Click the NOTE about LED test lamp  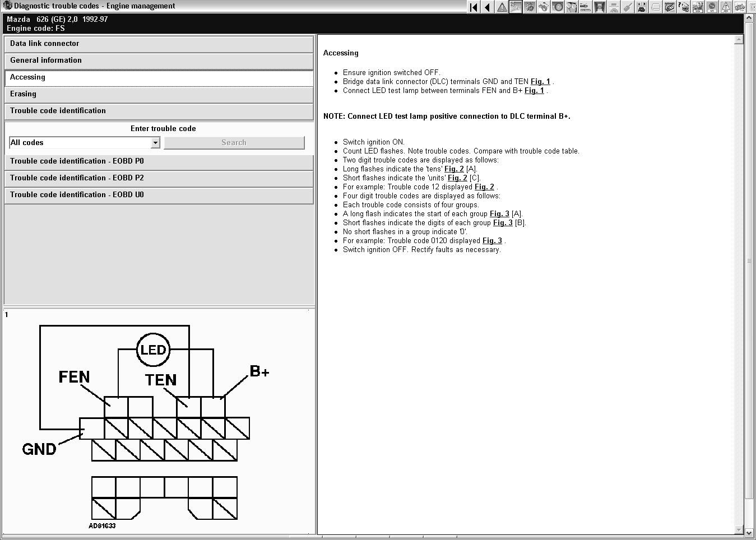(447, 116)
